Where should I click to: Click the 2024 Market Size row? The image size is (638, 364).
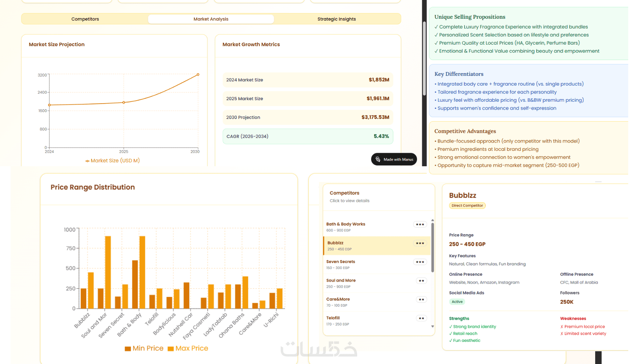tap(308, 80)
